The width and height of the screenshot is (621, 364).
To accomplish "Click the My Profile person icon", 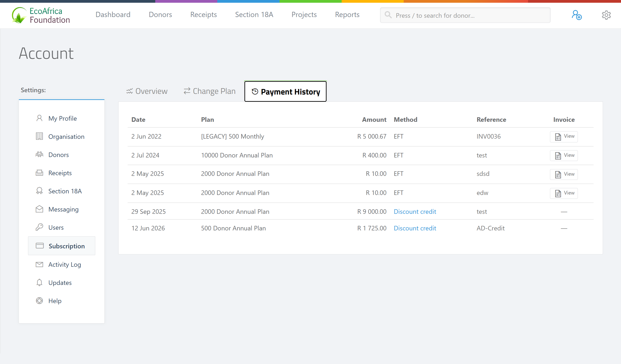I will pyautogui.click(x=39, y=118).
